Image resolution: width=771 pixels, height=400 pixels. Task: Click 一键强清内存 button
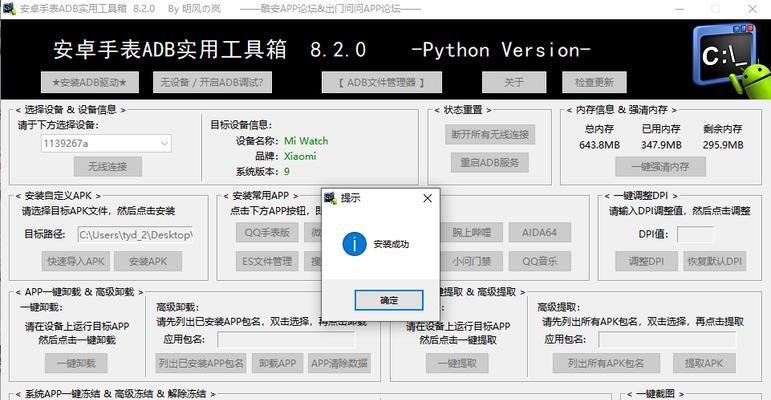(660, 167)
